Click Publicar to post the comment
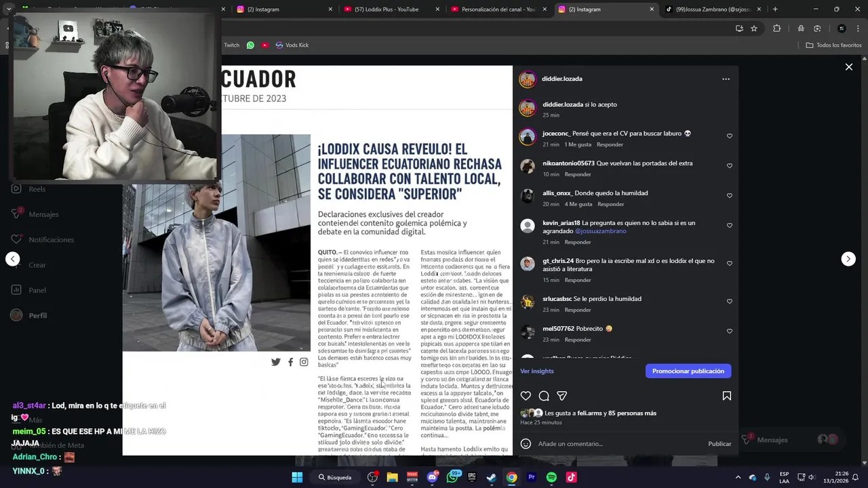The height and width of the screenshot is (488, 868). tap(719, 444)
